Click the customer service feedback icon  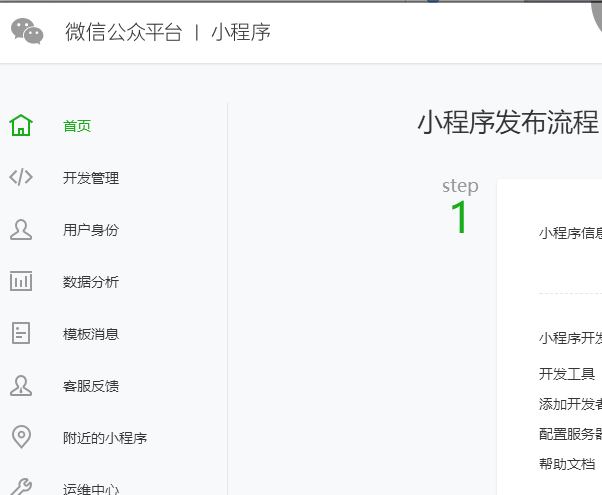point(21,386)
